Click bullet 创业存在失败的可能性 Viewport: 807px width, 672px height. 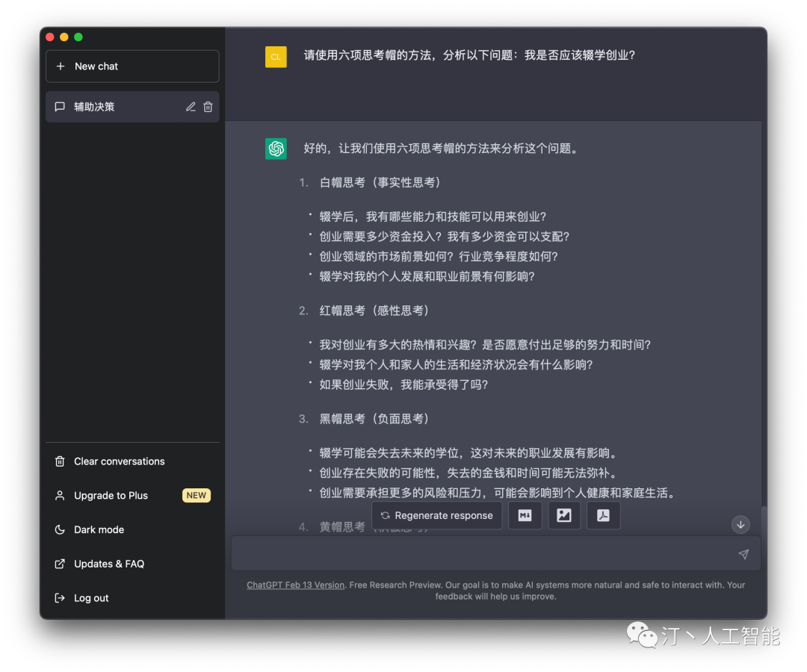468,473
